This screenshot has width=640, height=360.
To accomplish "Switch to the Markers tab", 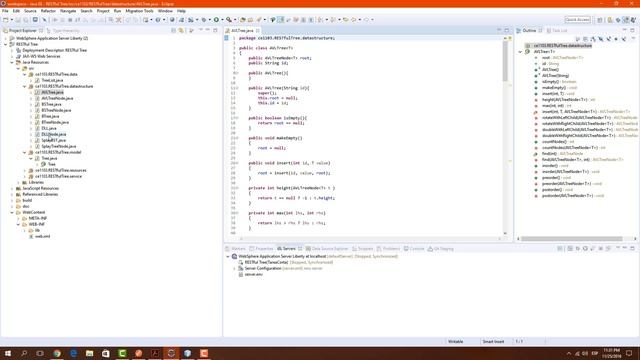I will [236, 249].
